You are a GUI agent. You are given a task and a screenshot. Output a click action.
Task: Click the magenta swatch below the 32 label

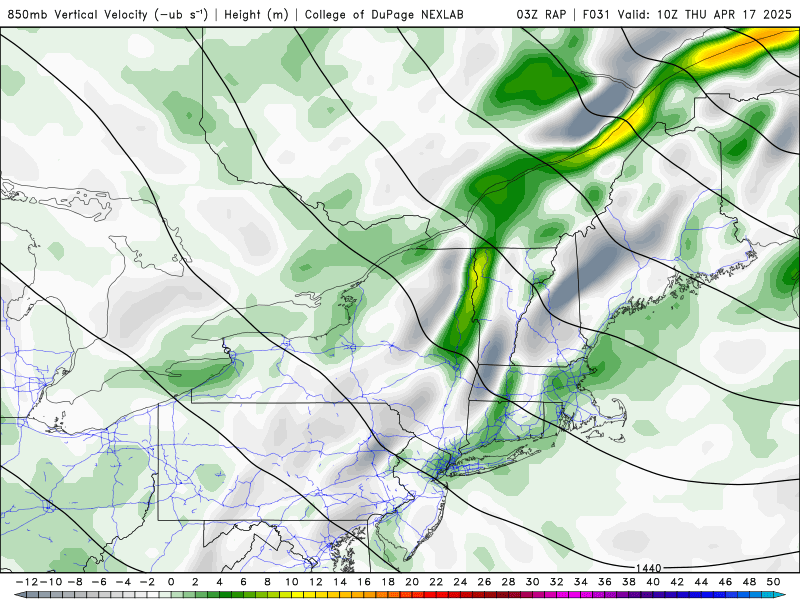563,595
